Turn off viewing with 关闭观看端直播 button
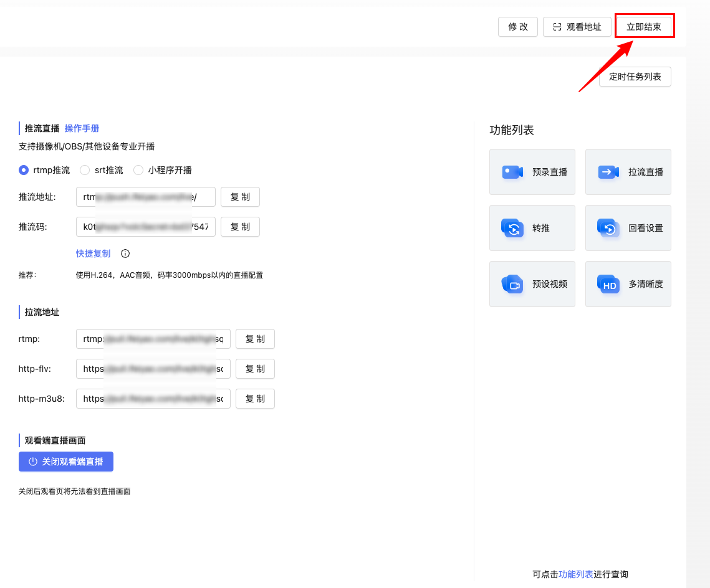This screenshot has width=710, height=588. pyautogui.click(x=66, y=462)
